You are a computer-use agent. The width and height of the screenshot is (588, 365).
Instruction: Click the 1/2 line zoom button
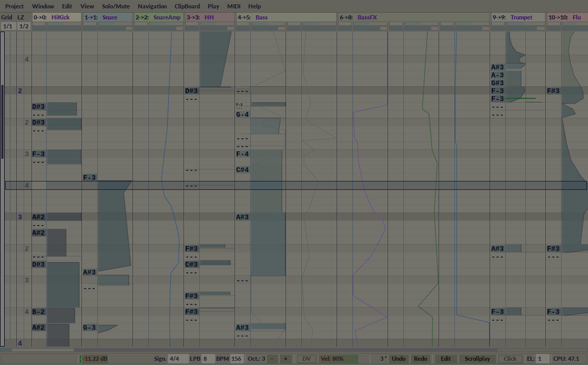click(24, 26)
